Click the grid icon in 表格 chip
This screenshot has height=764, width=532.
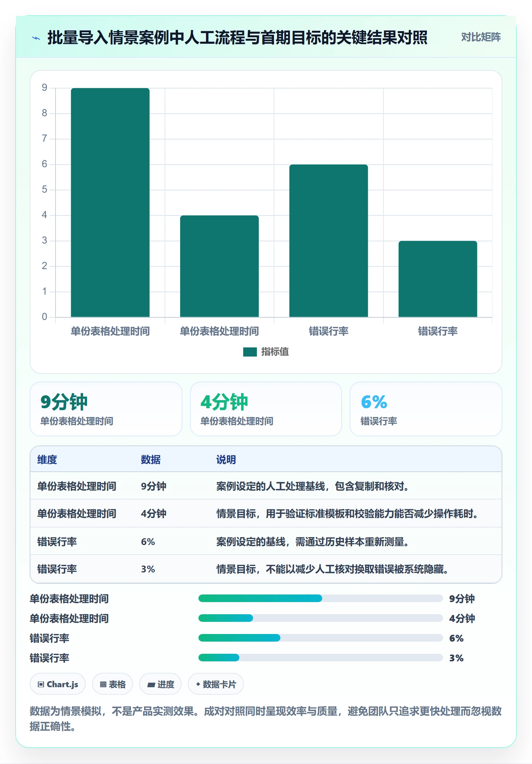[103, 685]
